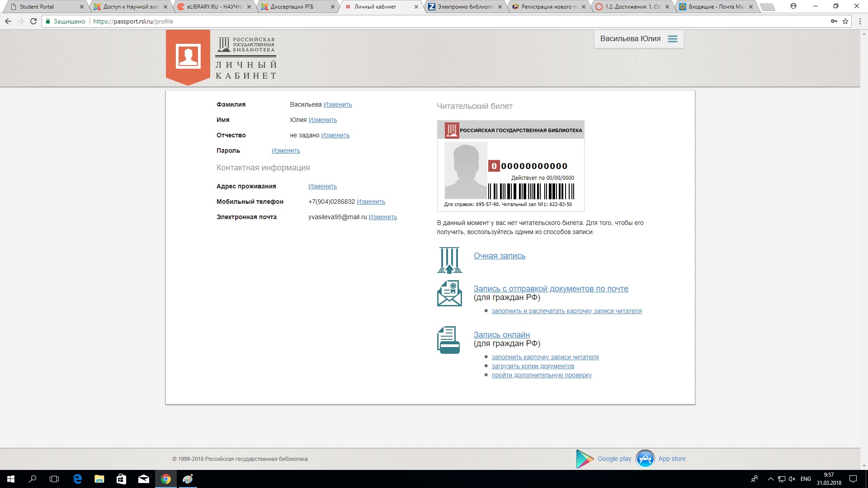Click the Google Play store icon

pyautogui.click(x=585, y=459)
